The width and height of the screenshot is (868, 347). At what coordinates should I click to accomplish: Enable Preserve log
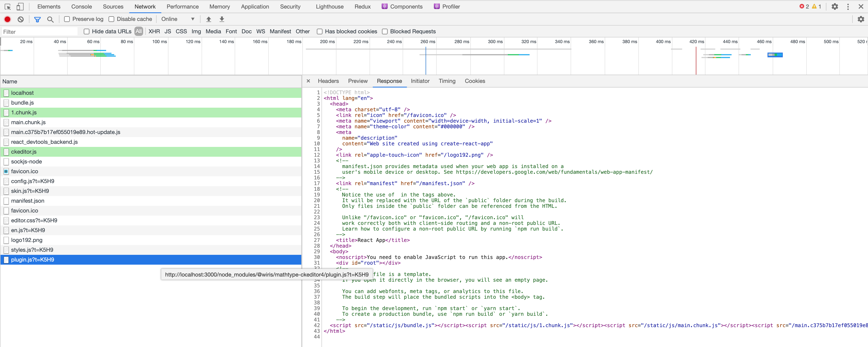(67, 19)
